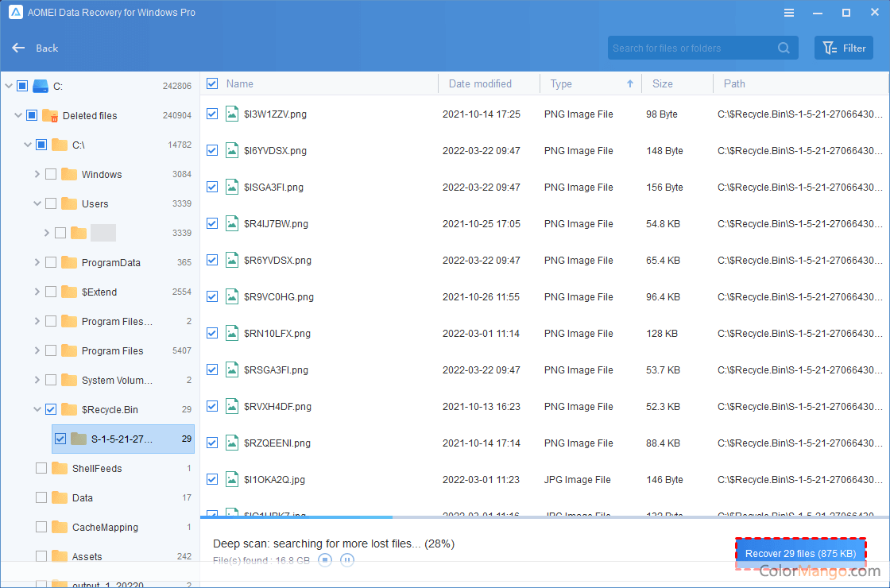Sort files by Size column header

(663, 83)
